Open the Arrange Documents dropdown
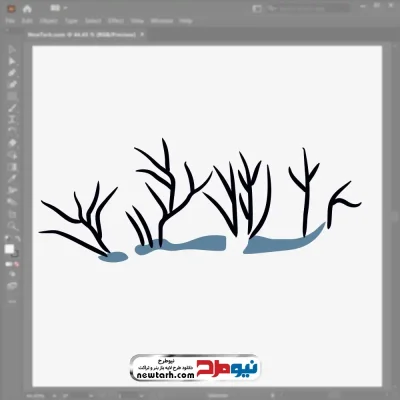This screenshot has width=400, height=400. pyautogui.click(x=59, y=8)
